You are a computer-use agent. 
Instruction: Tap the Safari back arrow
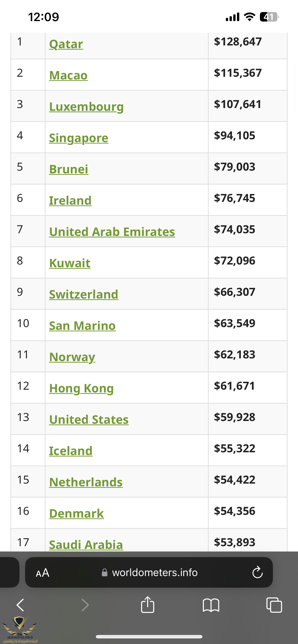(20, 605)
